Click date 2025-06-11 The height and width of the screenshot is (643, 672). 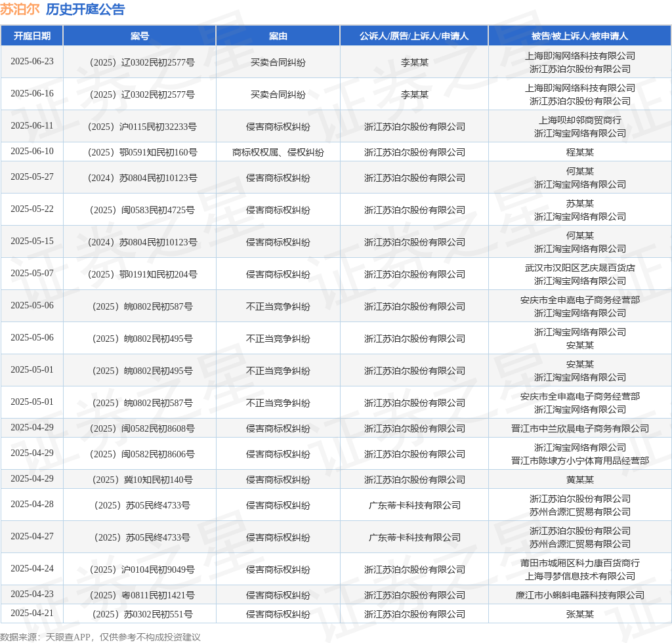32,125
